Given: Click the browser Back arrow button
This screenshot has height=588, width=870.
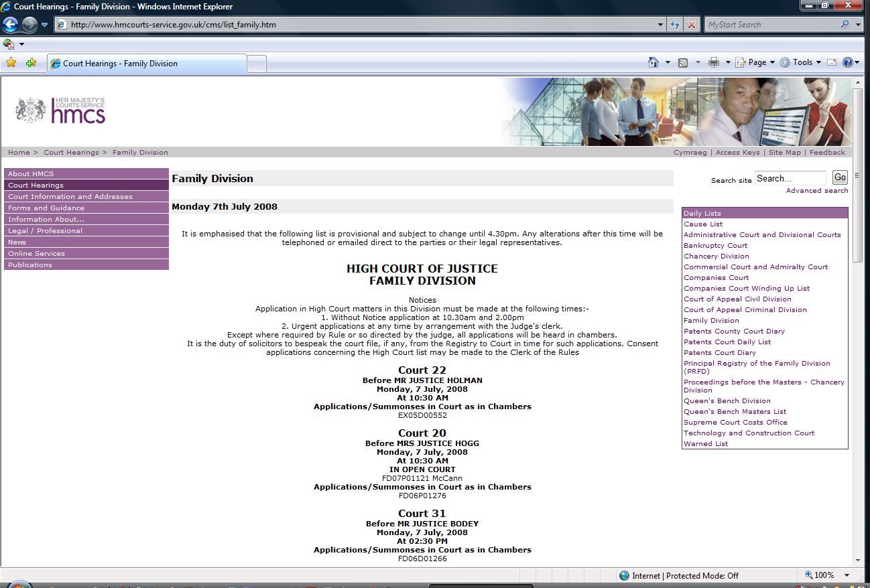Looking at the screenshot, I should pos(11,25).
